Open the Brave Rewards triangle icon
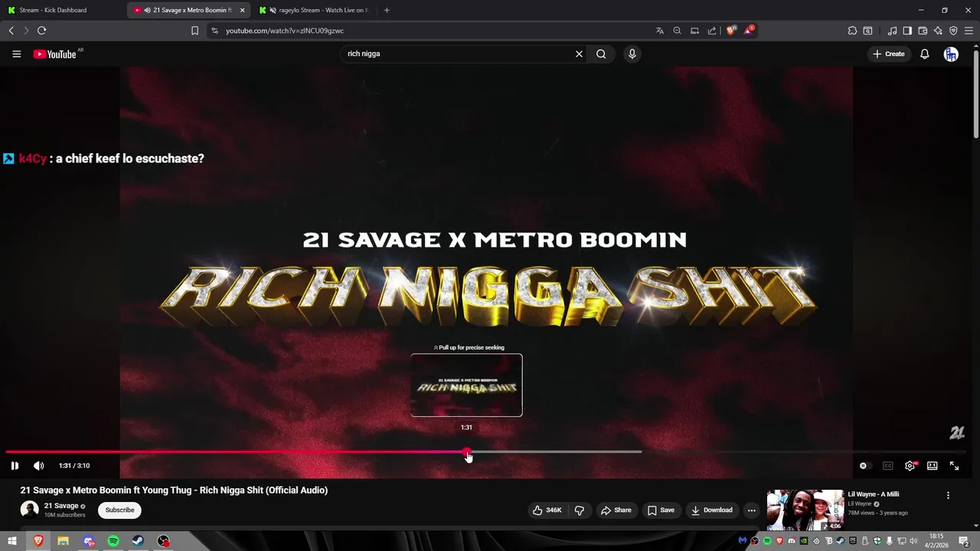The height and width of the screenshot is (551, 980). [x=749, y=31]
